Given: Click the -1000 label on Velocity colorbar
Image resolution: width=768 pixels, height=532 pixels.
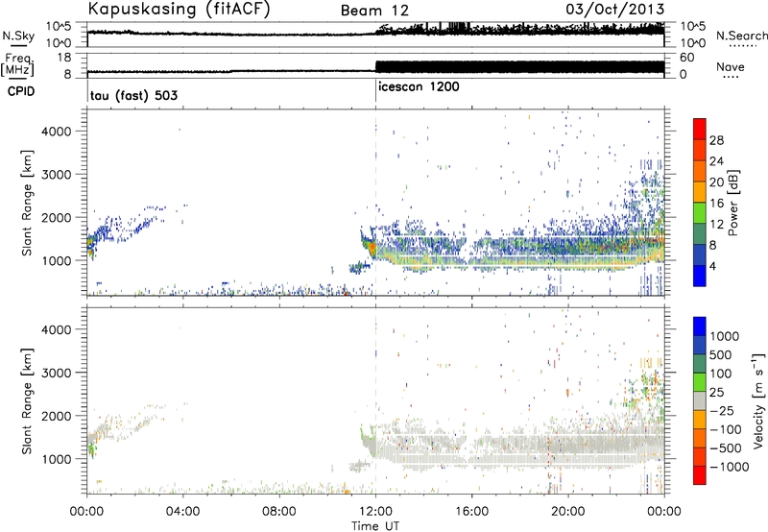Looking at the screenshot, I should click(730, 467).
